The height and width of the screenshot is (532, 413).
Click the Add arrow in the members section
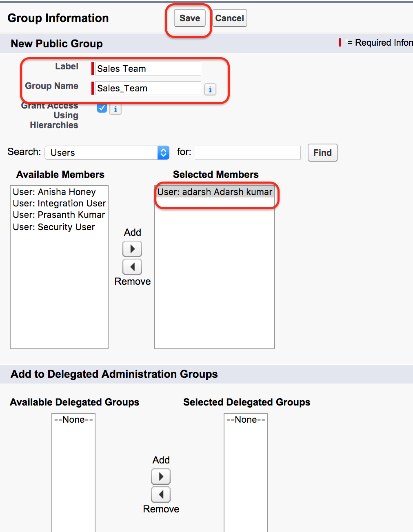click(132, 249)
